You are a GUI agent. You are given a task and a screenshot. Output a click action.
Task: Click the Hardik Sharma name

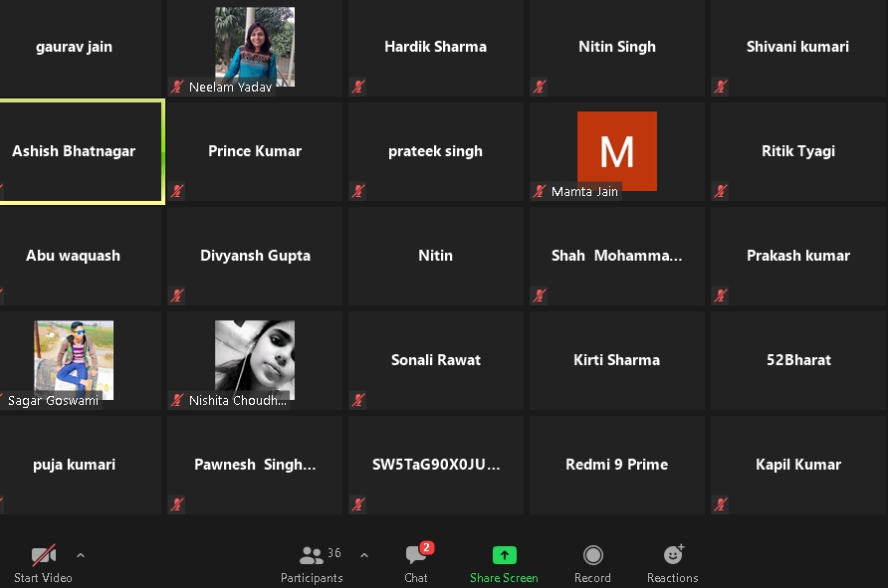pyautogui.click(x=435, y=47)
